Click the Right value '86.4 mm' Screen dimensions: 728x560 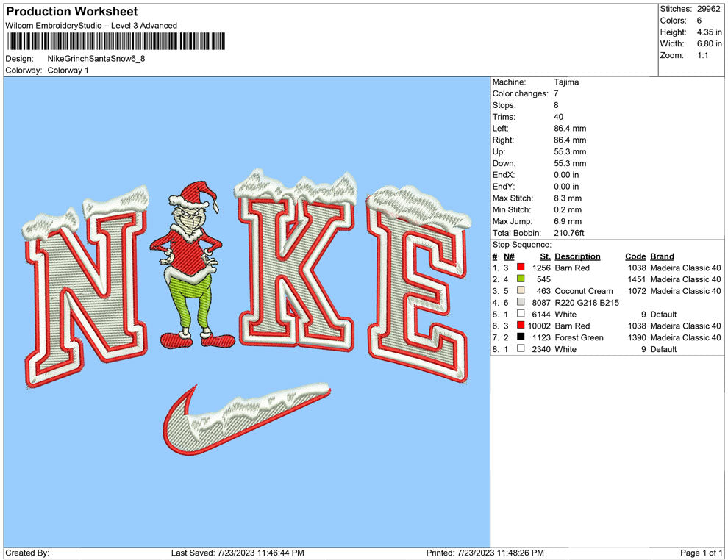click(570, 140)
